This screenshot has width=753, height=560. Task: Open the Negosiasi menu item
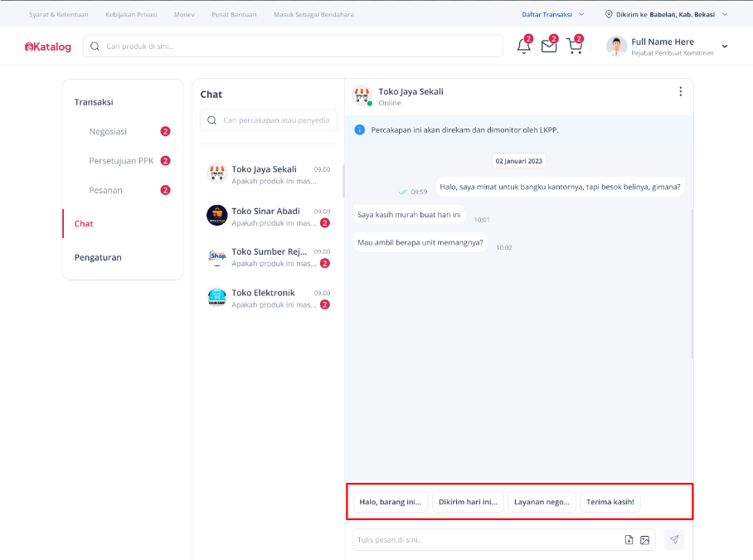pyautogui.click(x=108, y=132)
